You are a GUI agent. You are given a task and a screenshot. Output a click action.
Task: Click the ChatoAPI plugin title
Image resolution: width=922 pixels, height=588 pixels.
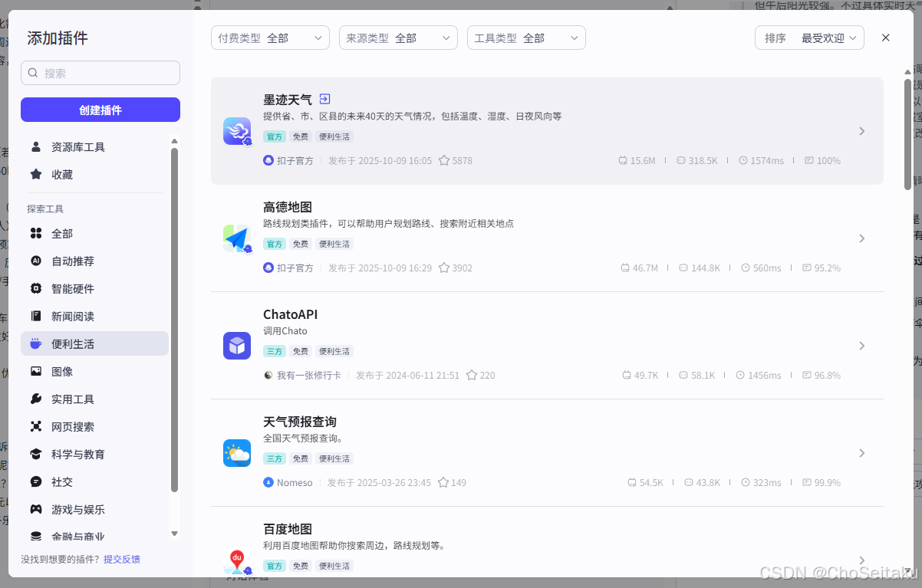click(290, 314)
